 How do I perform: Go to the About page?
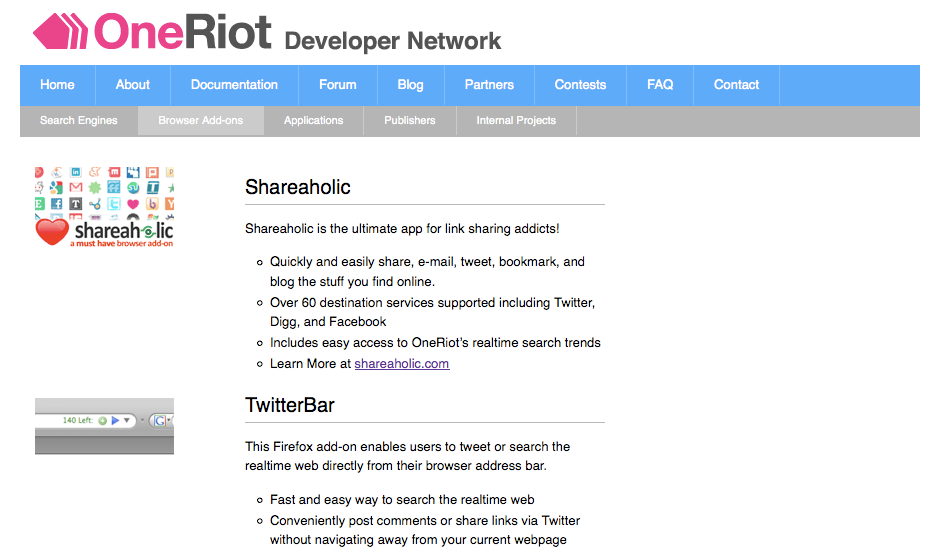pos(132,85)
